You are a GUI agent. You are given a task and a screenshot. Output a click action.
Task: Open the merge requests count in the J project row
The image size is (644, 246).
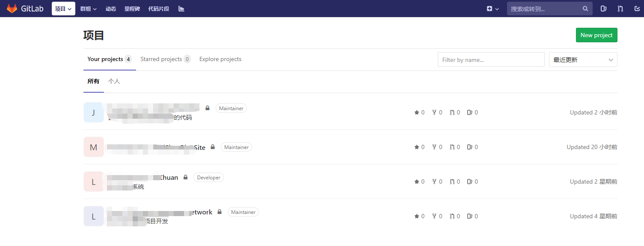click(455, 112)
